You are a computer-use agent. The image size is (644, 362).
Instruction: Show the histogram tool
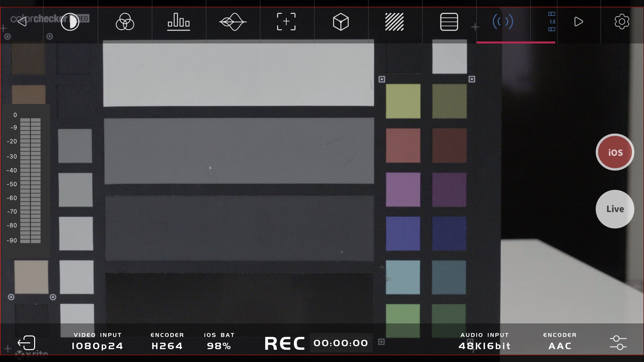coord(179,22)
